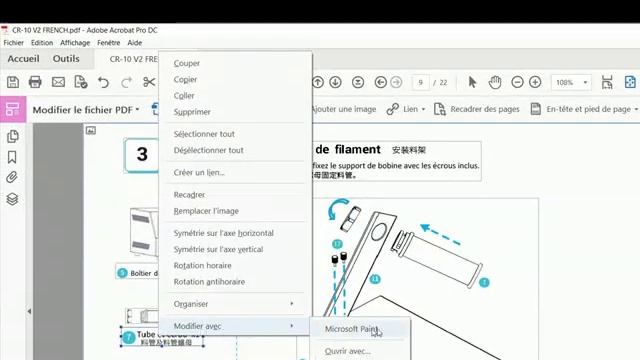Open the Bookmarks panel icon
640x360 pixels.
coord(12,157)
